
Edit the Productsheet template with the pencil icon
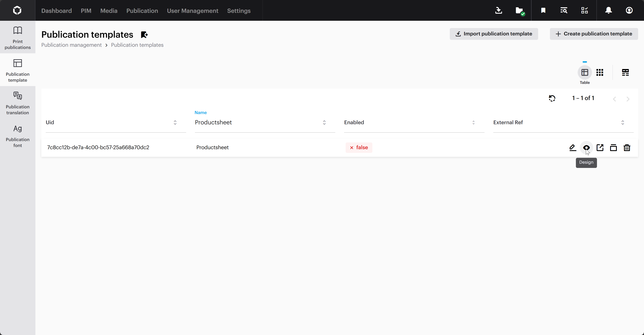(x=573, y=148)
